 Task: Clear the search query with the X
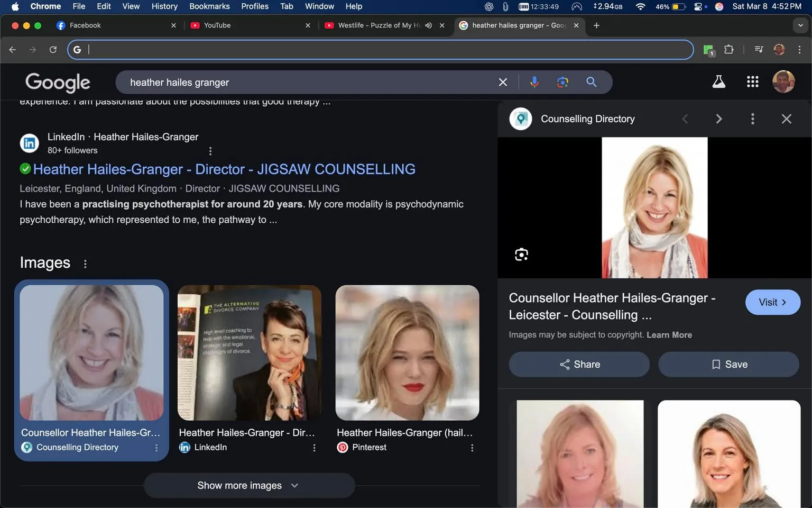click(502, 82)
